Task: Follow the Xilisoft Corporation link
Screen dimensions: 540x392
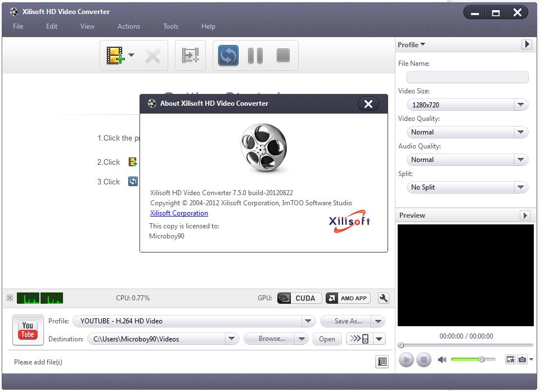Action: [x=179, y=213]
